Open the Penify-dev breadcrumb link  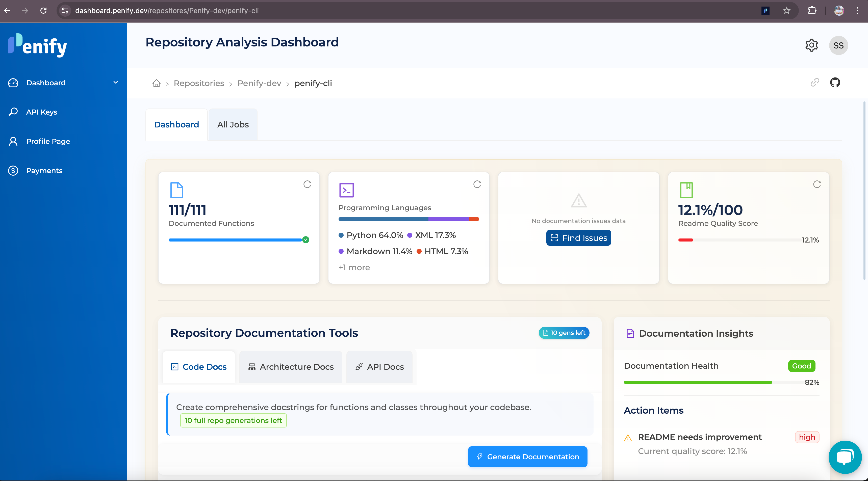coord(259,83)
